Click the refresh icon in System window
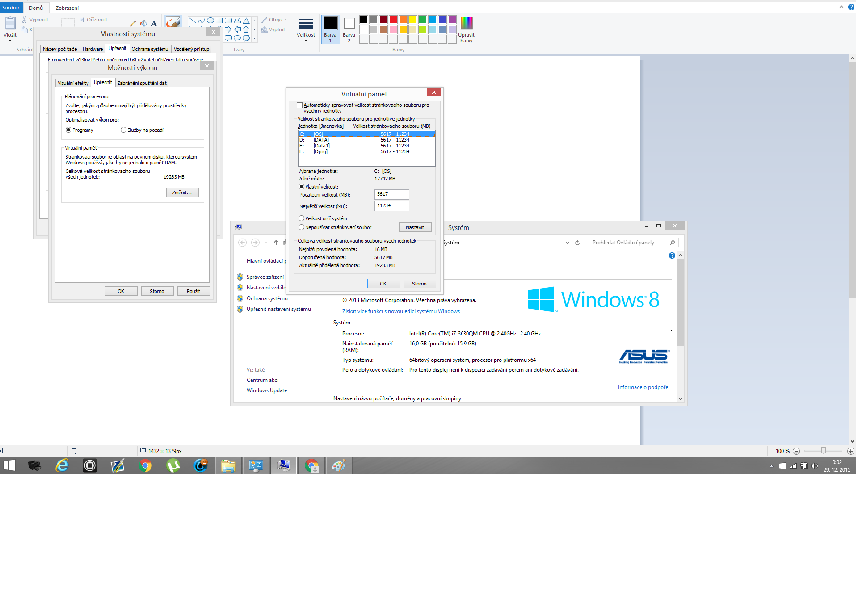This screenshot has width=858, height=616. tap(577, 243)
